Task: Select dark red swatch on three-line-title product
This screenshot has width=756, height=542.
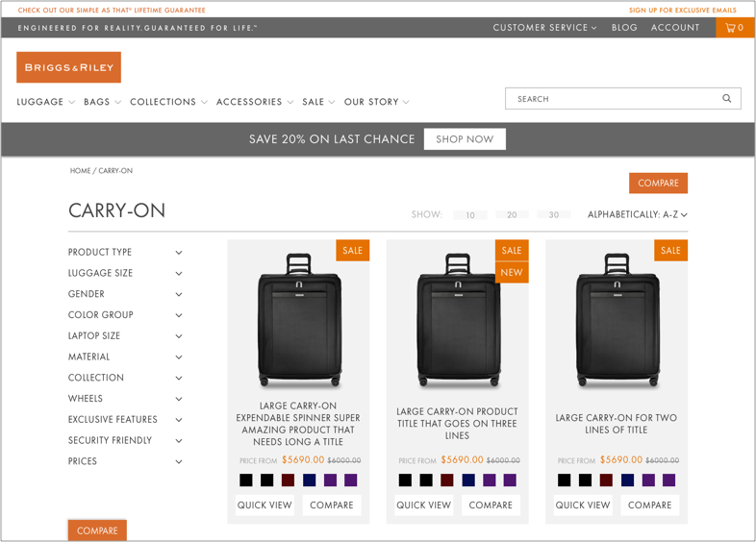Action: [447, 480]
